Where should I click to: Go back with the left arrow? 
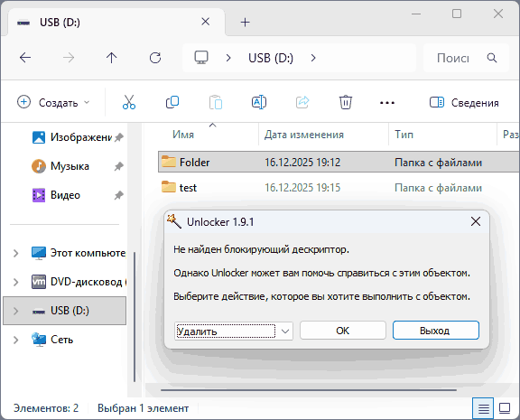click(25, 58)
